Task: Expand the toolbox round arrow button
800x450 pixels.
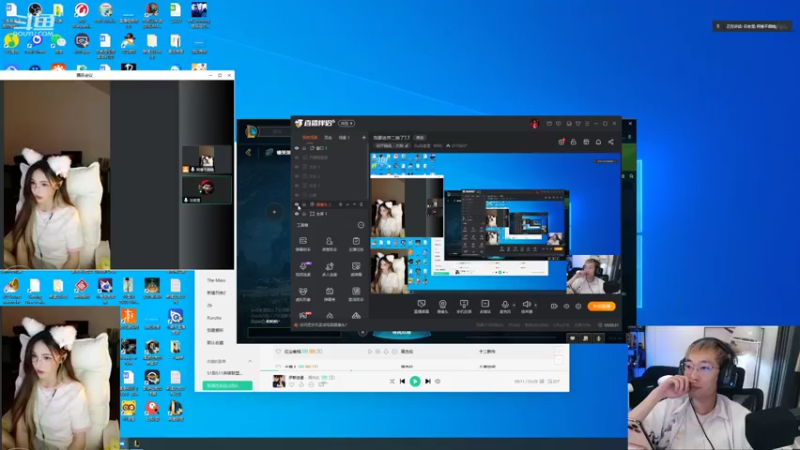Action: coord(361,225)
